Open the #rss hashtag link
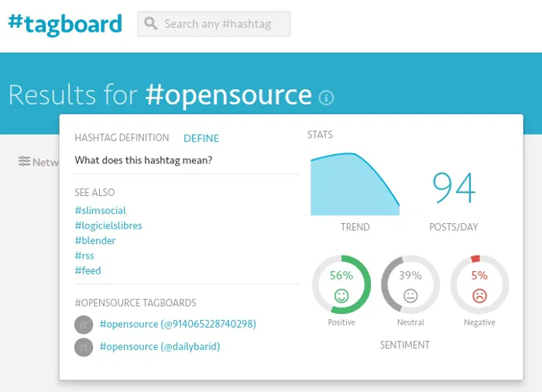This screenshot has width=542, height=392. [84, 256]
